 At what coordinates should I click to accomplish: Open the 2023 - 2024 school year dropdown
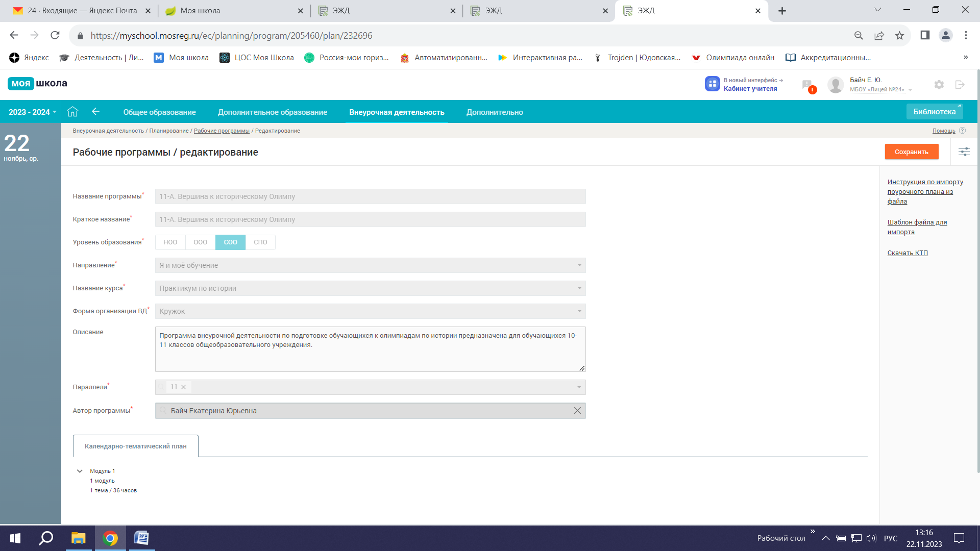tap(33, 112)
